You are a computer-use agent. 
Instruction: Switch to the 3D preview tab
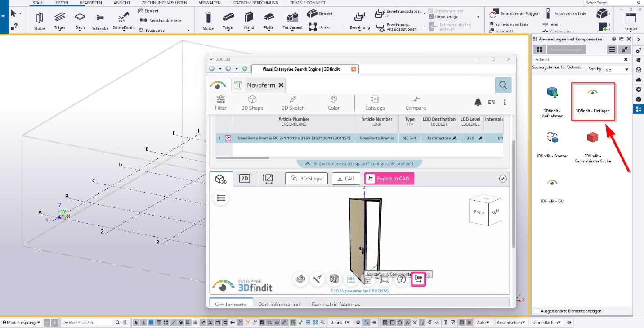(x=221, y=179)
